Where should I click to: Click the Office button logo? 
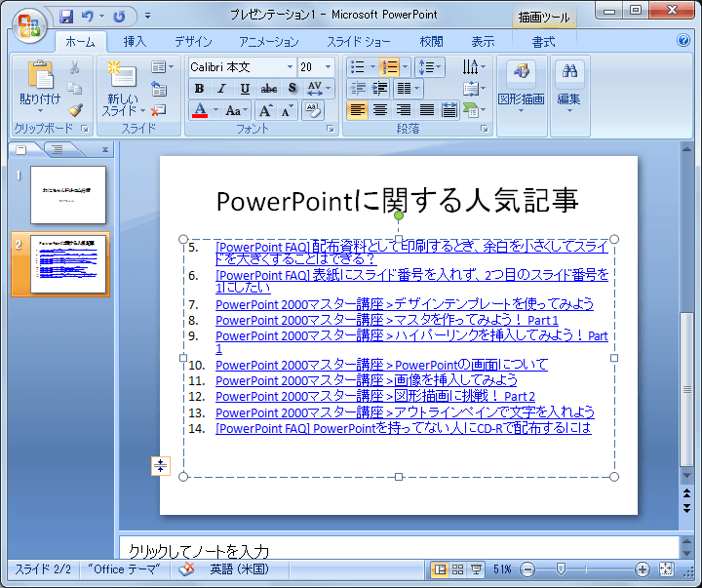(x=28, y=23)
